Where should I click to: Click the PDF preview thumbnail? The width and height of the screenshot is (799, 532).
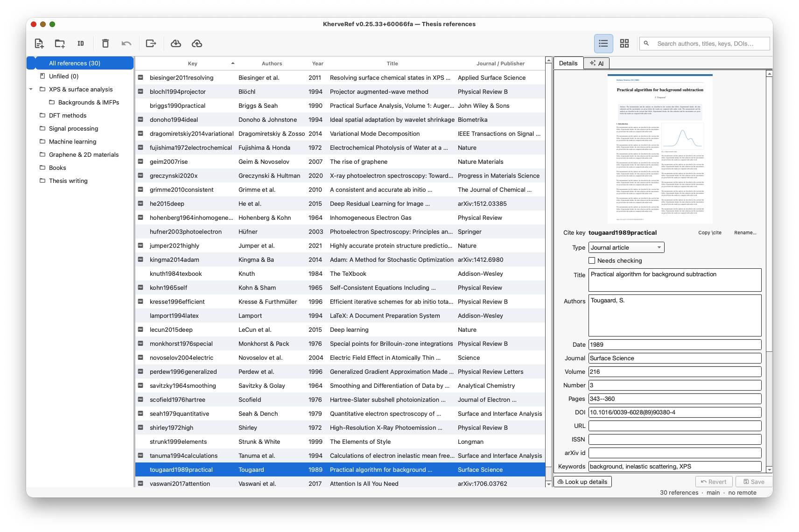[660, 148]
